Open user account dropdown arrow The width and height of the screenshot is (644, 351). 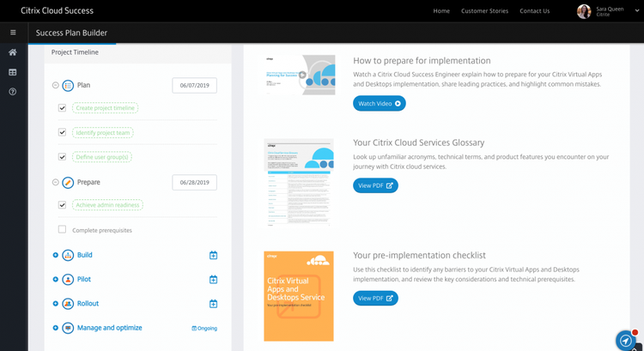pyautogui.click(x=637, y=11)
